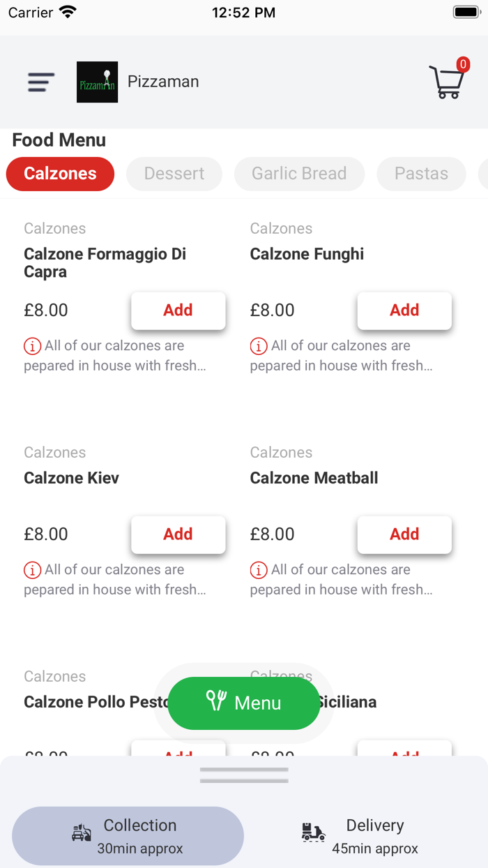Tap info icon under Calzone Meatball
Viewport: 488px width, 868px height.
[x=259, y=570]
